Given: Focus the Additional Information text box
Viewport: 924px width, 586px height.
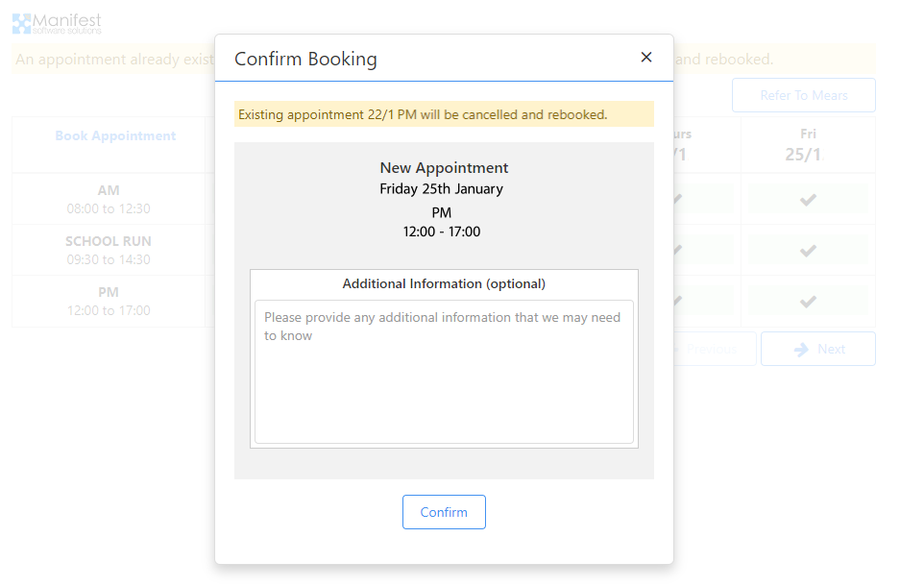Looking at the screenshot, I should point(444,371).
